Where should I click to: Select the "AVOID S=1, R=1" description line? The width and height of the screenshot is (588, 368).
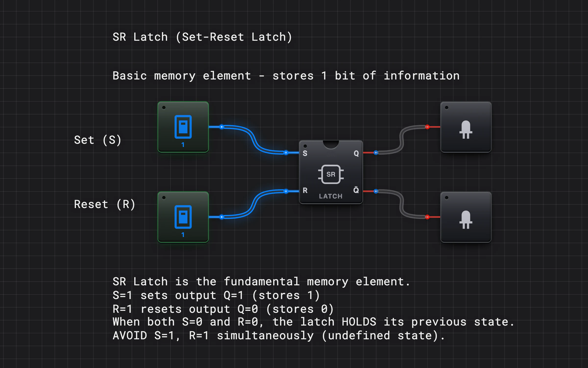click(x=279, y=336)
